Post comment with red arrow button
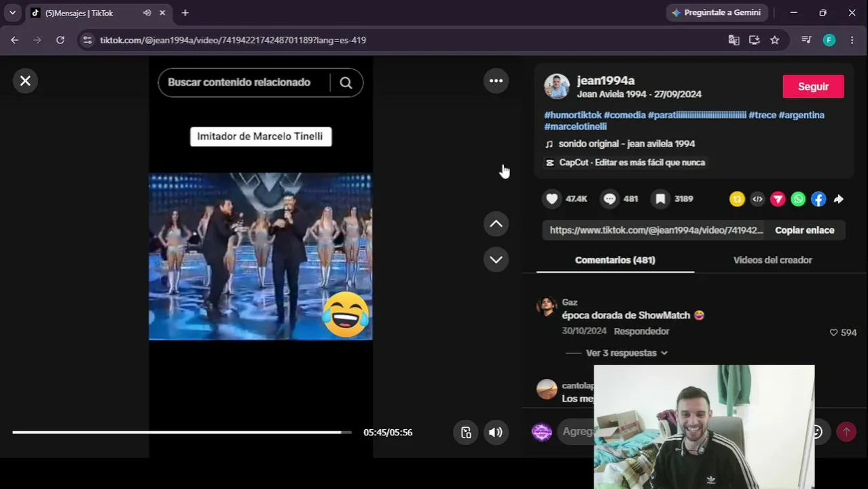Screen dimensions: 868x489 click(846, 432)
